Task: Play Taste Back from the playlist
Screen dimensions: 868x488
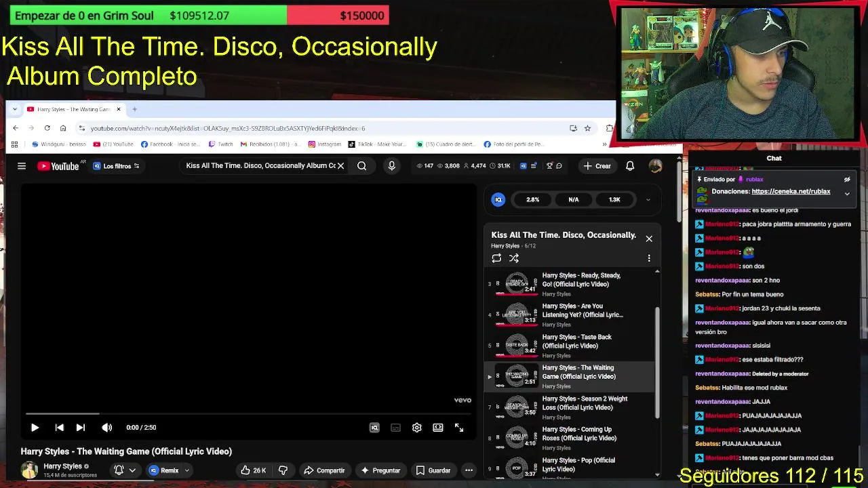Action: click(570, 346)
